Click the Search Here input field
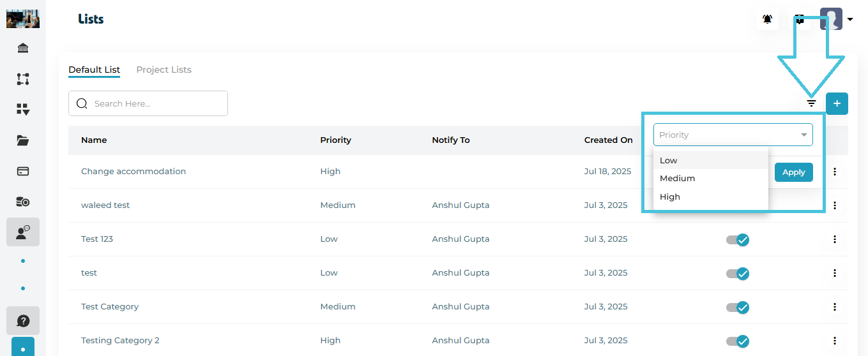868x356 pixels. pyautogui.click(x=156, y=103)
